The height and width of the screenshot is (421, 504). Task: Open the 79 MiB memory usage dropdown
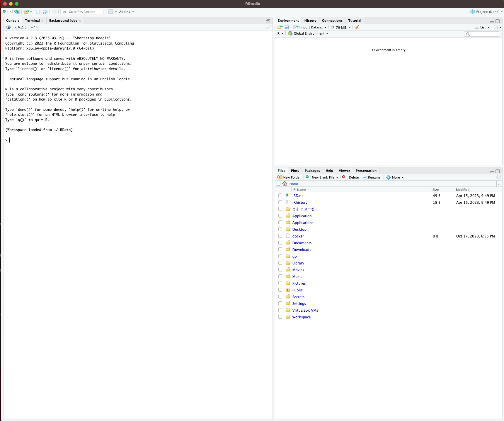[341, 28]
